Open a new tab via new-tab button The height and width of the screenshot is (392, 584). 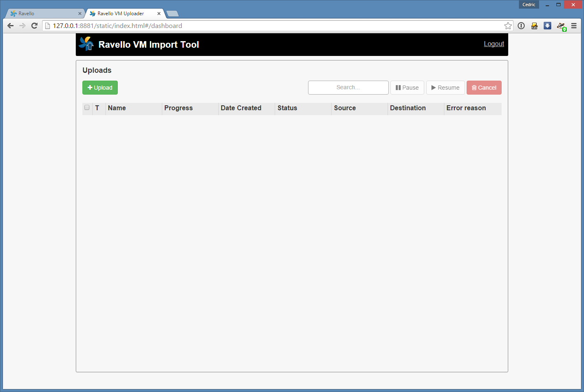coord(172,14)
